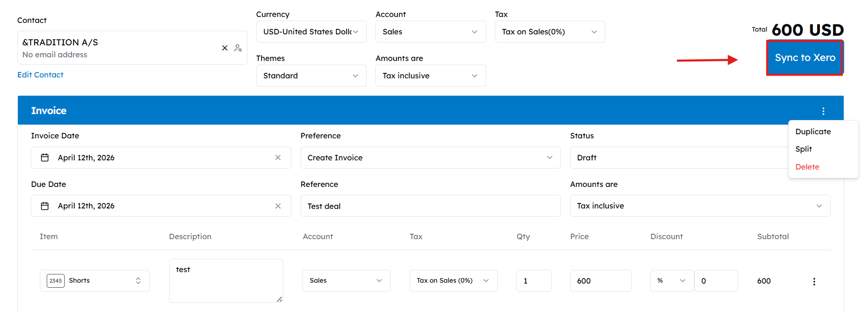Screen dimensions: 868x312
Task: Clear the Invoice Date value
Action: pyautogui.click(x=278, y=158)
